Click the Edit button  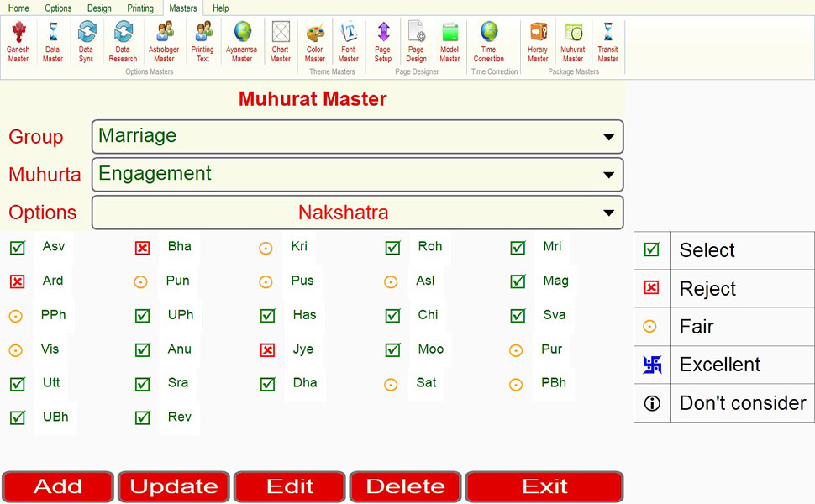[290, 487]
